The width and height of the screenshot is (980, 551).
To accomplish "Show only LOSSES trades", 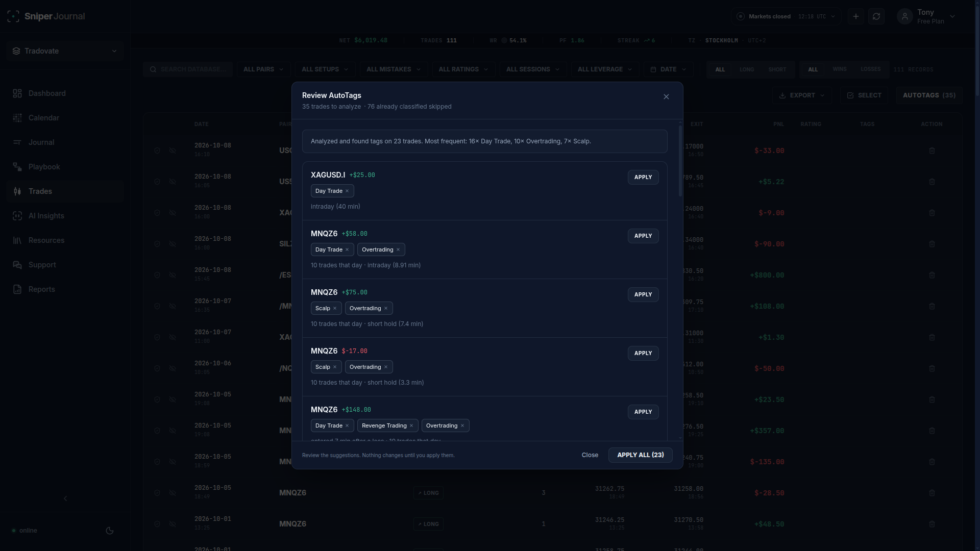I will pyautogui.click(x=871, y=69).
